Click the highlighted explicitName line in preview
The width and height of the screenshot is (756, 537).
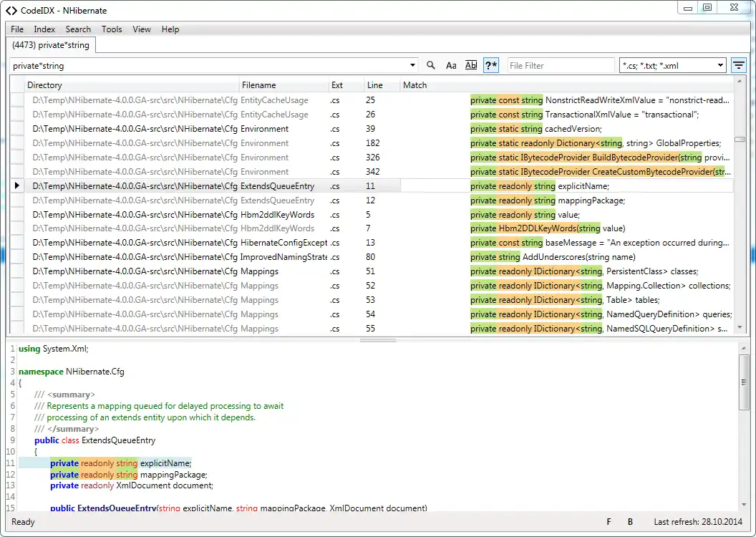(x=121, y=463)
